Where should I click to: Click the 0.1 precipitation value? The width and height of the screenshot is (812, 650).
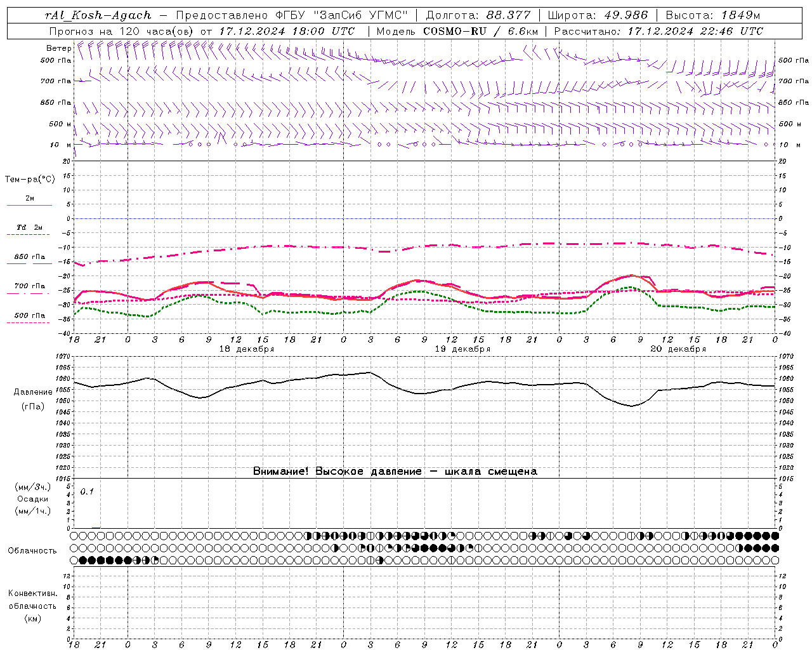point(87,491)
